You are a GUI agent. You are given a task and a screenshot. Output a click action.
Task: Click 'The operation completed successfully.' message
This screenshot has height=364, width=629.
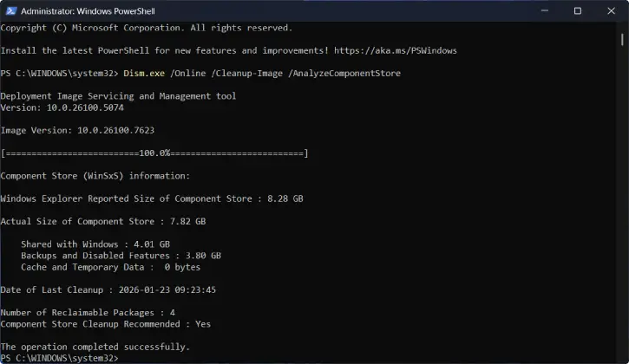tap(95, 347)
